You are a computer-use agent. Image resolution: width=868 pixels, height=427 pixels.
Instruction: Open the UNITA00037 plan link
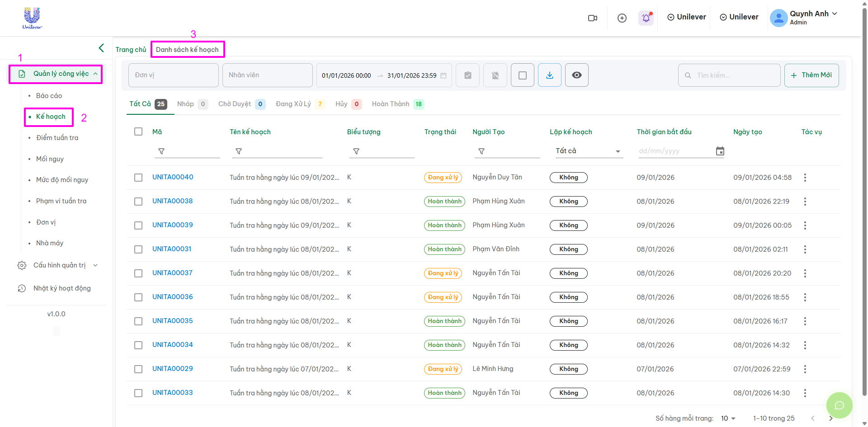tap(172, 273)
